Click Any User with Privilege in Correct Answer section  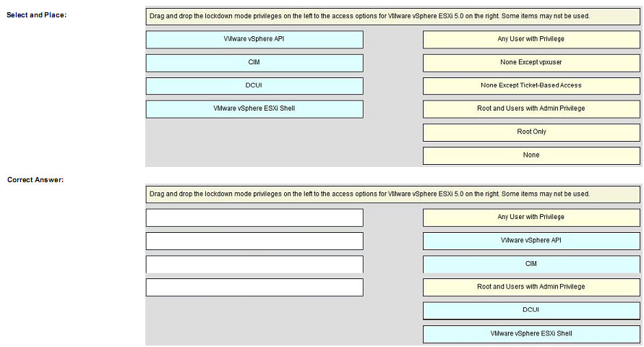point(531,217)
